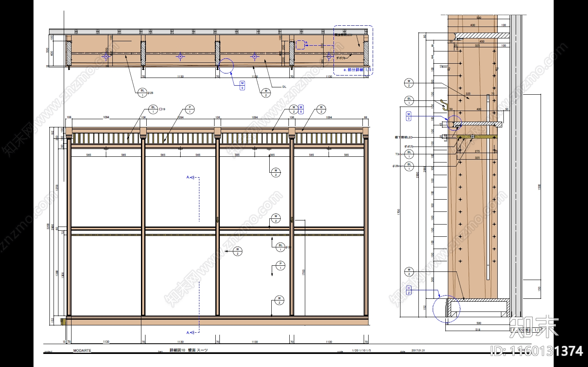This screenshot has height=367, width=588.
Task: Click the 1500 dimension in the section view
Action: (x=539, y=187)
